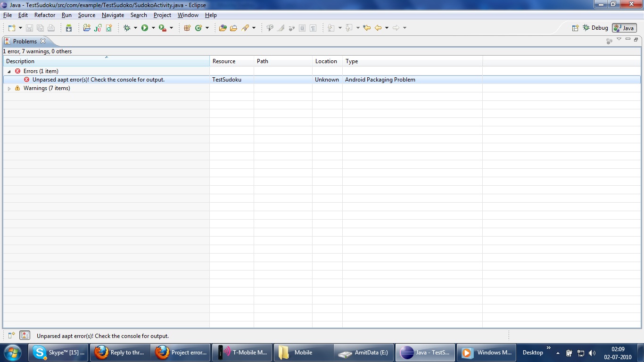
Task: Click the Last Edit Location arrow icon
Action: tap(367, 28)
